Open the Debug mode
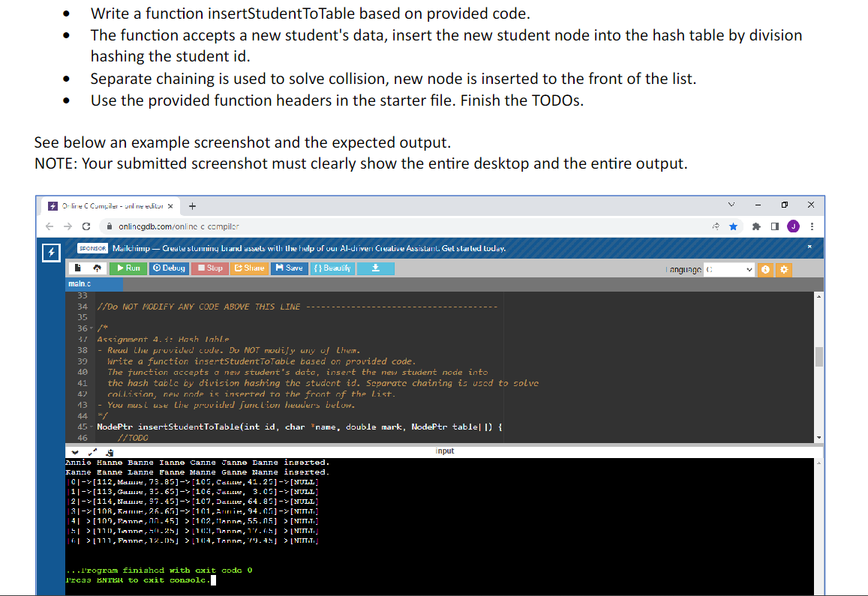This screenshot has height=596, width=868. (169, 268)
